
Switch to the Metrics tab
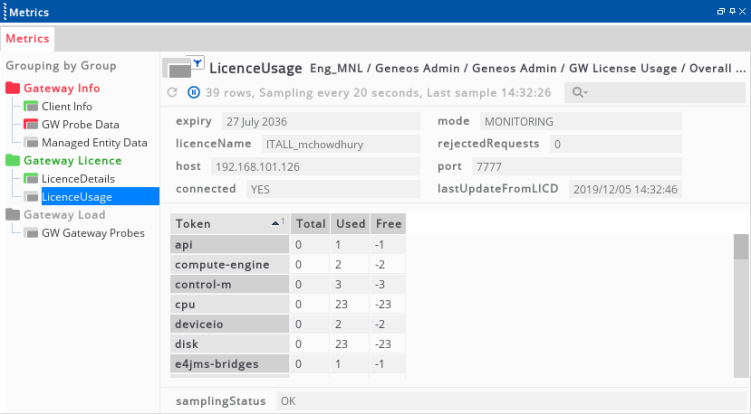pos(27,38)
